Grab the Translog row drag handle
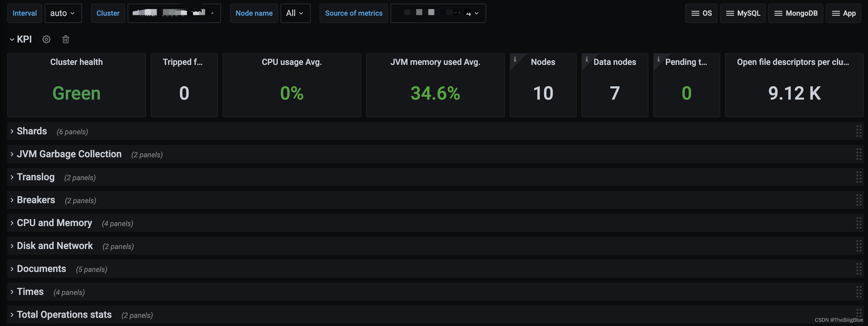 click(x=858, y=177)
